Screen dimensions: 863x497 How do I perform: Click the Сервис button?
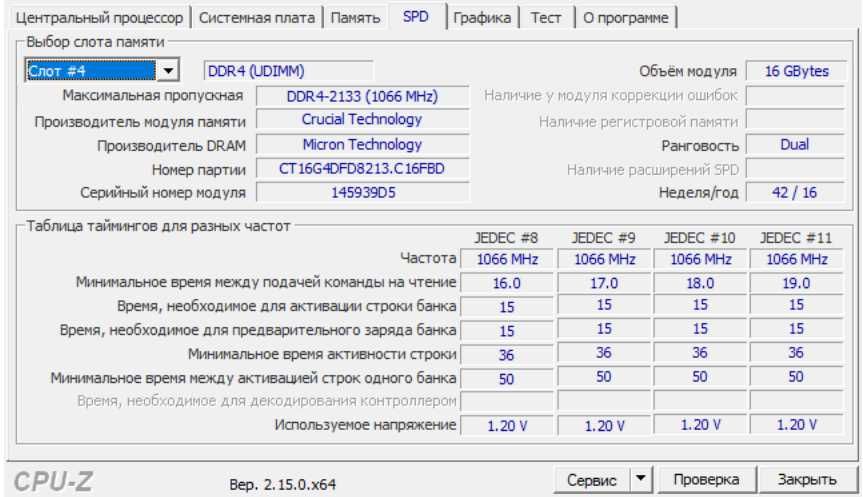(592, 480)
